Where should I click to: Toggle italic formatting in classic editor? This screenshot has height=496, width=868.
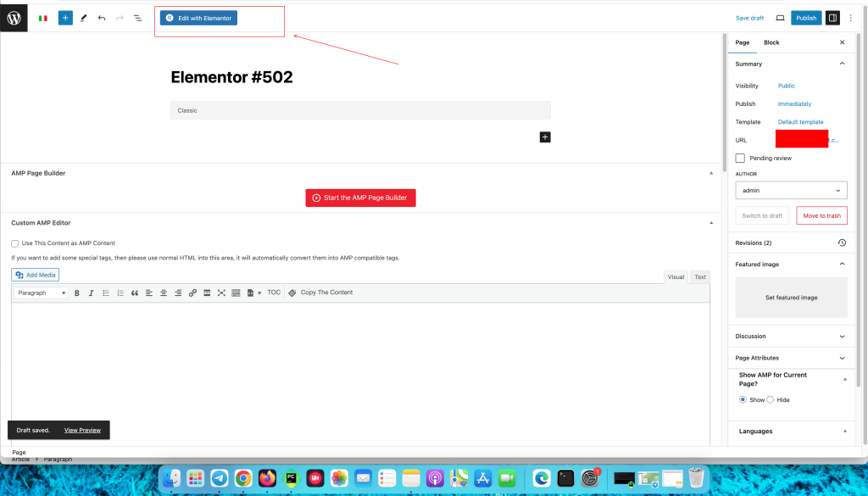click(x=92, y=293)
